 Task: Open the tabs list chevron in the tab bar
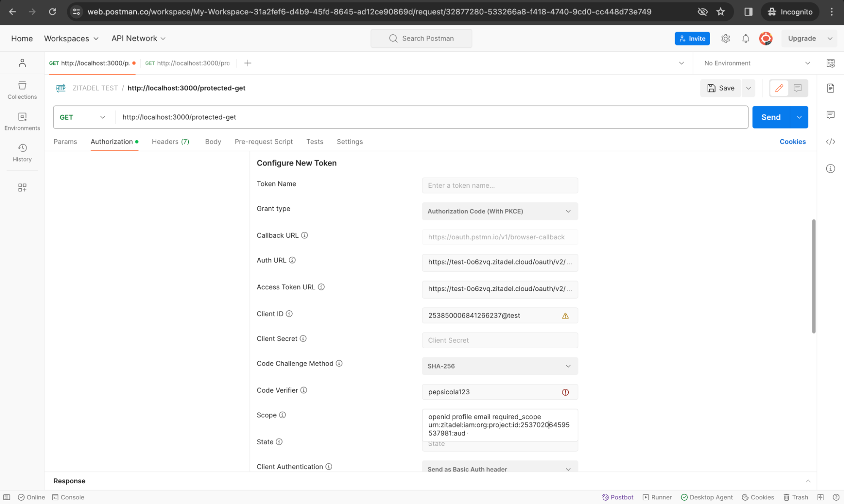coord(681,63)
